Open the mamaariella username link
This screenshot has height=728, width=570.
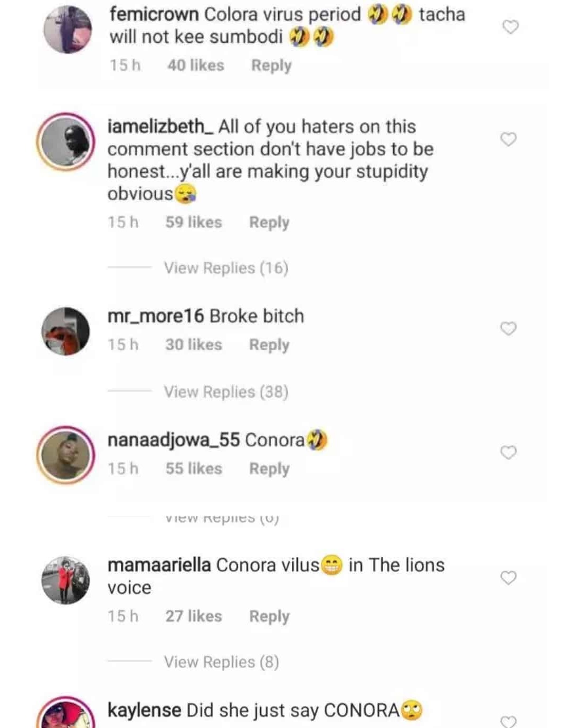[159, 565]
